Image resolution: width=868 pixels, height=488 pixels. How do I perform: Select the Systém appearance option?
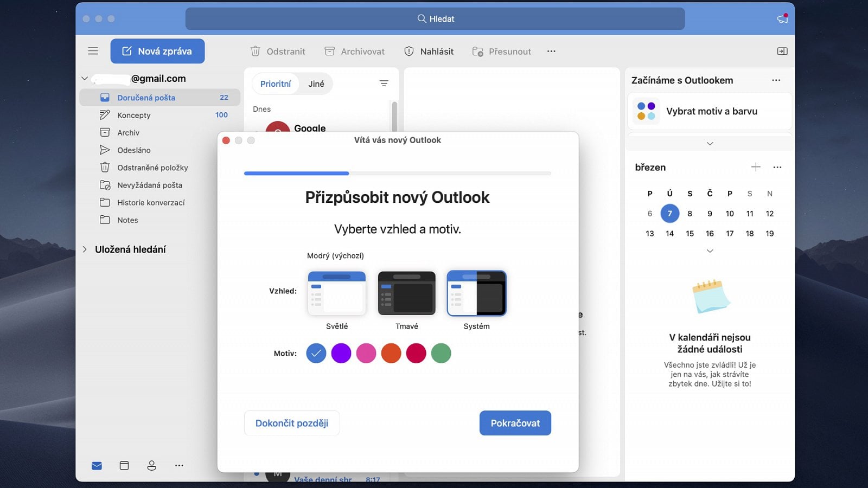(476, 293)
